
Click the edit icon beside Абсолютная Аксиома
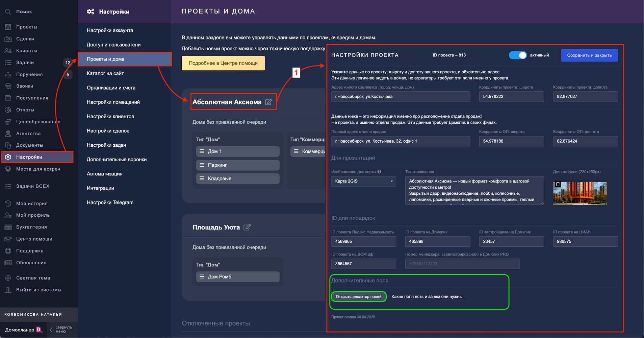tap(268, 102)
